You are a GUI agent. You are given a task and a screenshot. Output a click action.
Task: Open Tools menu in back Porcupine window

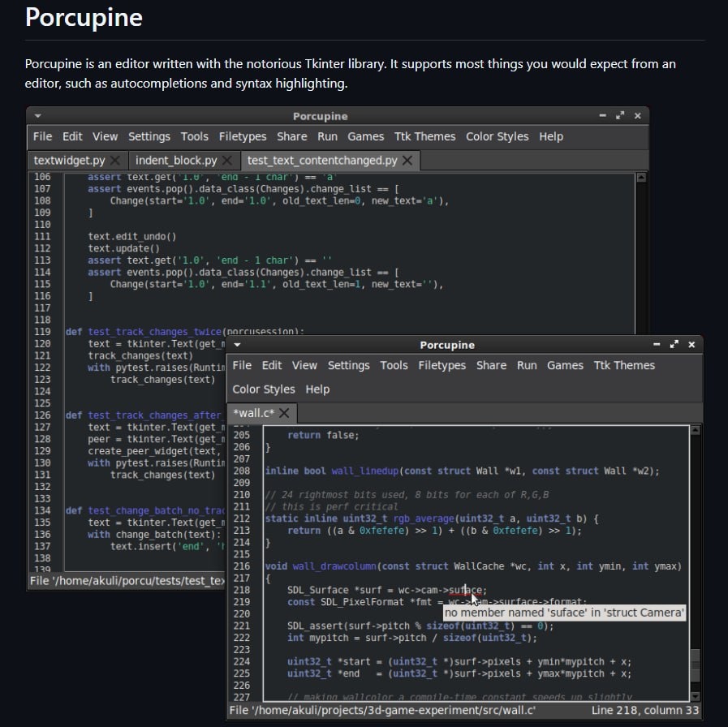click(195, 136)
